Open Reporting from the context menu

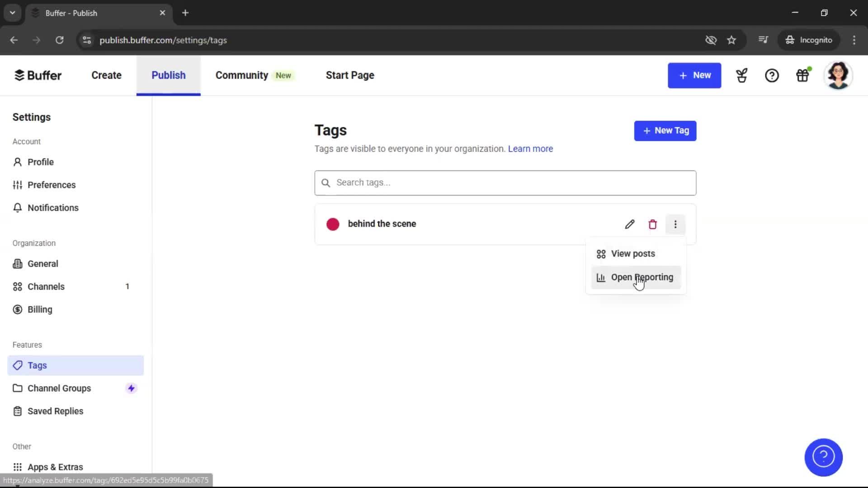pos(642,277)
